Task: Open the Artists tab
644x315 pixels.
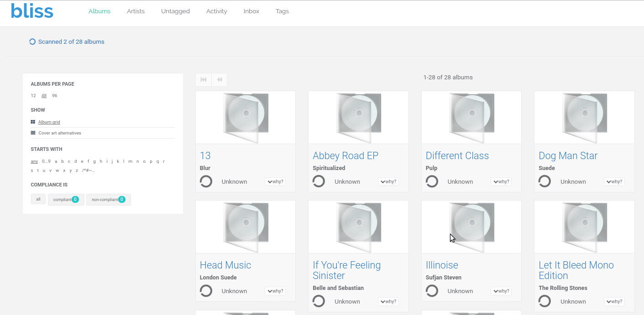Action: (x=136, y=11)
